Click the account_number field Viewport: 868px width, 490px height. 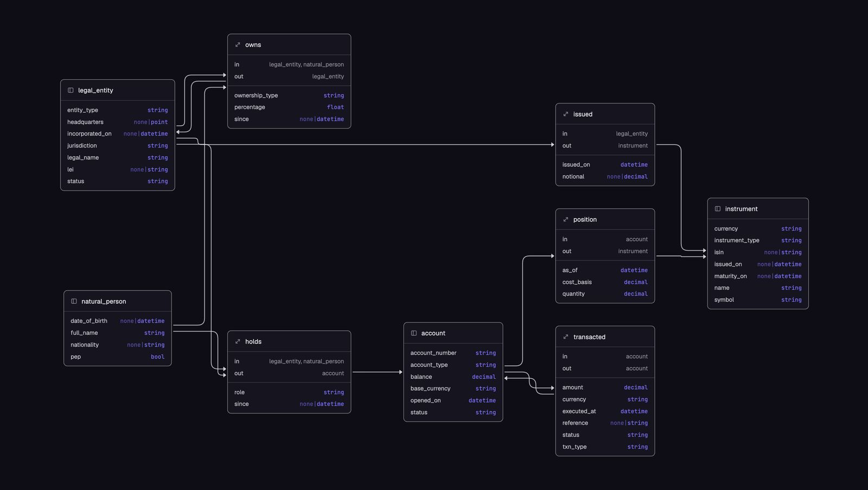click(453, 353)
